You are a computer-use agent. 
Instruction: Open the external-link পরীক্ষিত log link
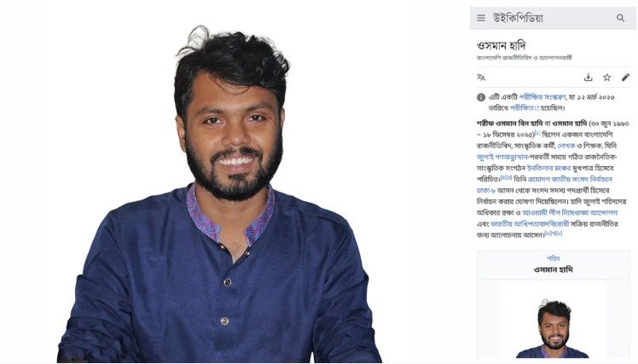click(x=524, y=107)
